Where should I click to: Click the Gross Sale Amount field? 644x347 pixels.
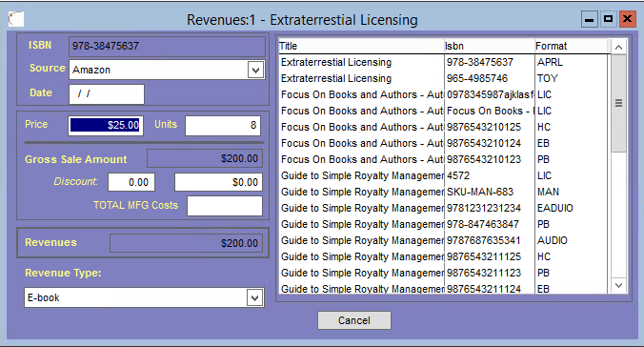click(x=205, y=158)
